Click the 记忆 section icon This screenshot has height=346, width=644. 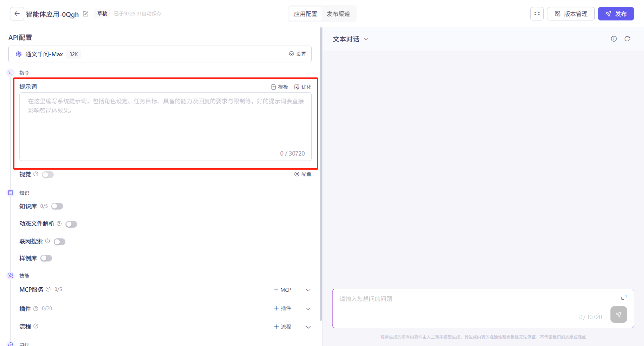point(11,344)
